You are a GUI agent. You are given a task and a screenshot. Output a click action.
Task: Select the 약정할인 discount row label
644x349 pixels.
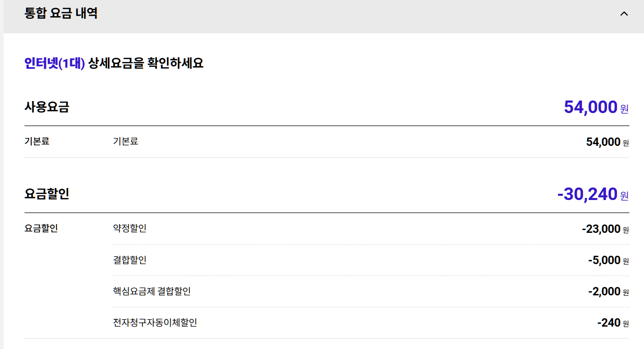tap(130, 228)
